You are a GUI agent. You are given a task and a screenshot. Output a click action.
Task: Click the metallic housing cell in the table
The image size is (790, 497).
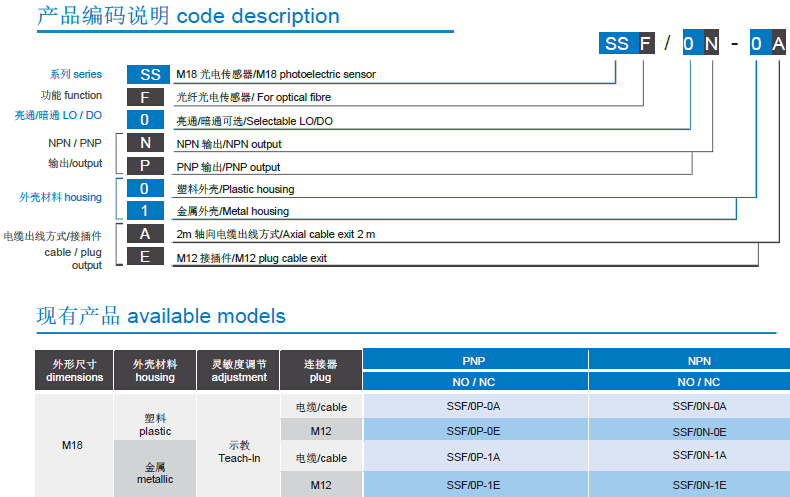[x=155, y=472]
